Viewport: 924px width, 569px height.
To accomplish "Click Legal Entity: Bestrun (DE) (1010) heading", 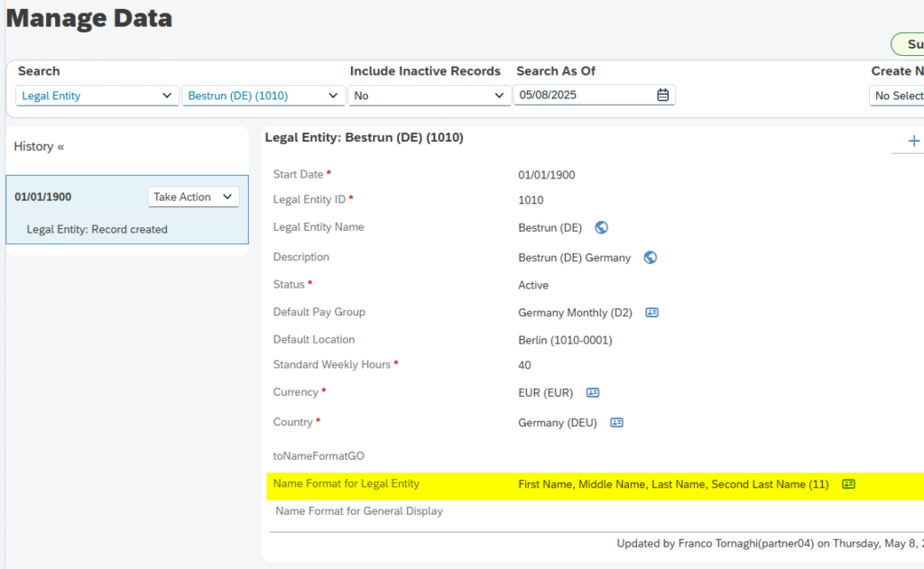I will point(365,138).
